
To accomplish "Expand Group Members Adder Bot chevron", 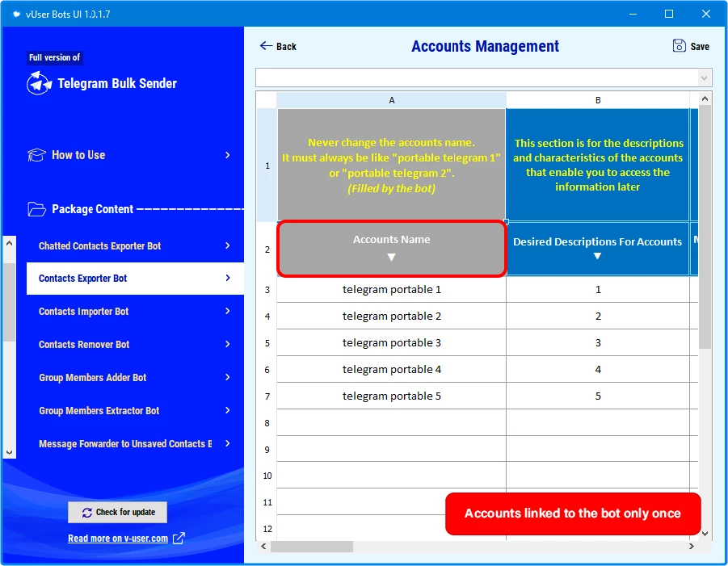I will (228, 377).
